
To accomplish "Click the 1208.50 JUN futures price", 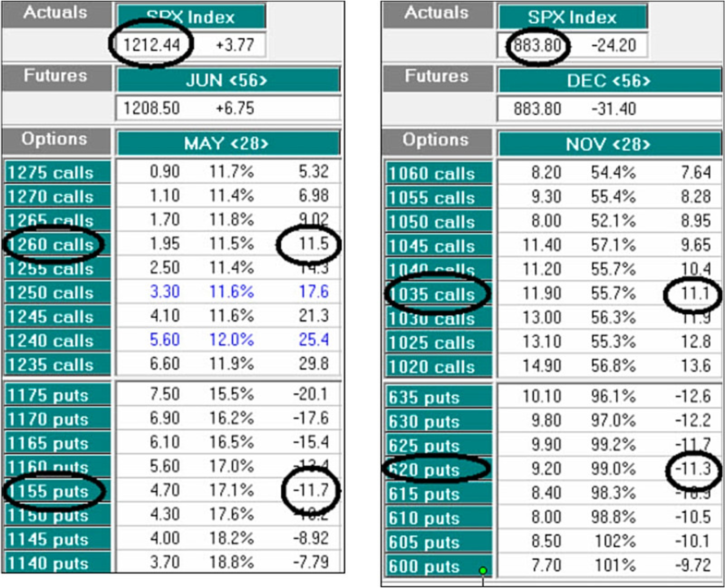I will point(152,108).
